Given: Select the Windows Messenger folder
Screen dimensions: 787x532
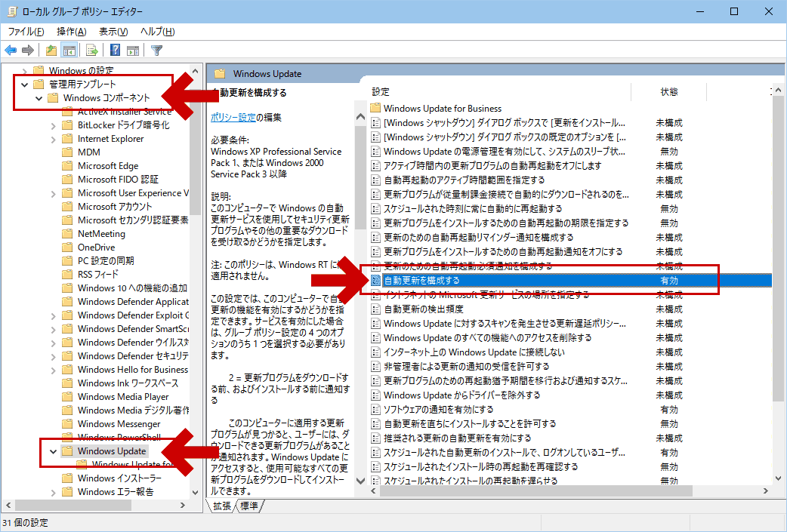Looking at the screenshot, I should (119, 423).
